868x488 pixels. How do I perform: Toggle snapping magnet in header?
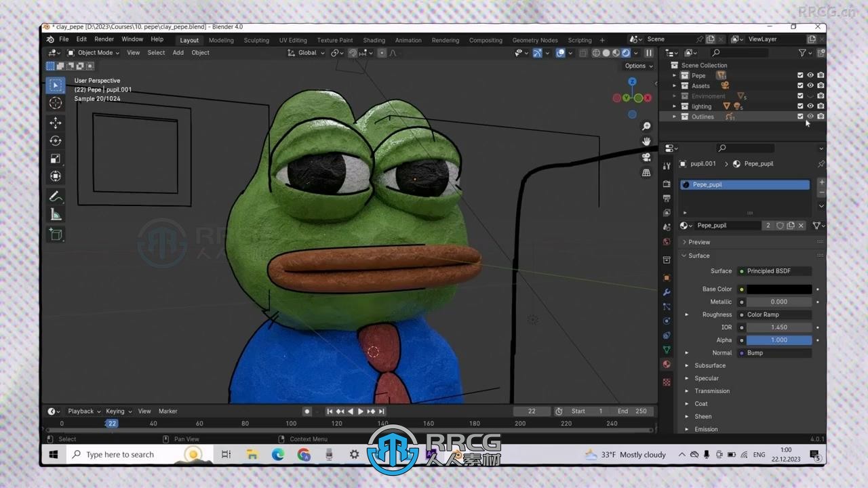tap(353, 53)
